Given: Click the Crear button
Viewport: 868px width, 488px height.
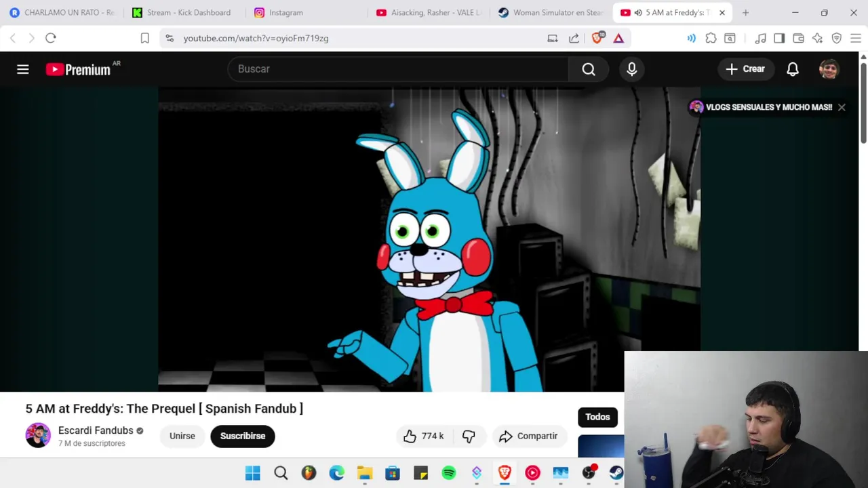Looking at the screenshot, I should (745, 69).
